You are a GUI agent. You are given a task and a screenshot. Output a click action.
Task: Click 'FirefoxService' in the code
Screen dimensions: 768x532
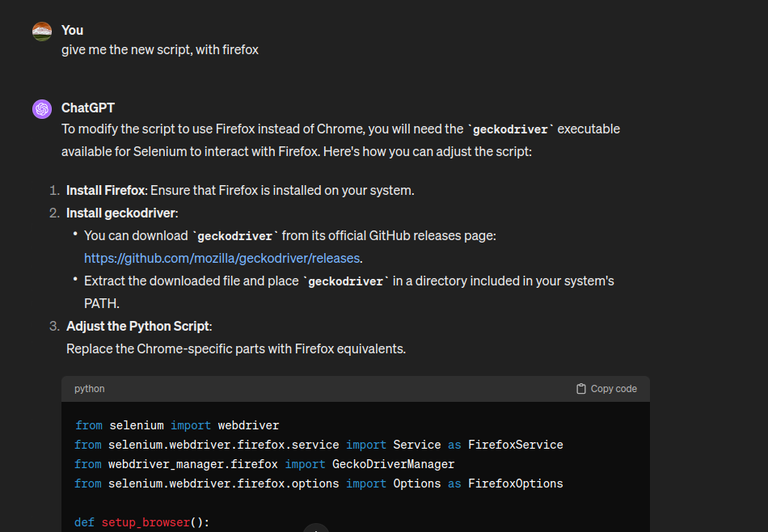point(515,445)
